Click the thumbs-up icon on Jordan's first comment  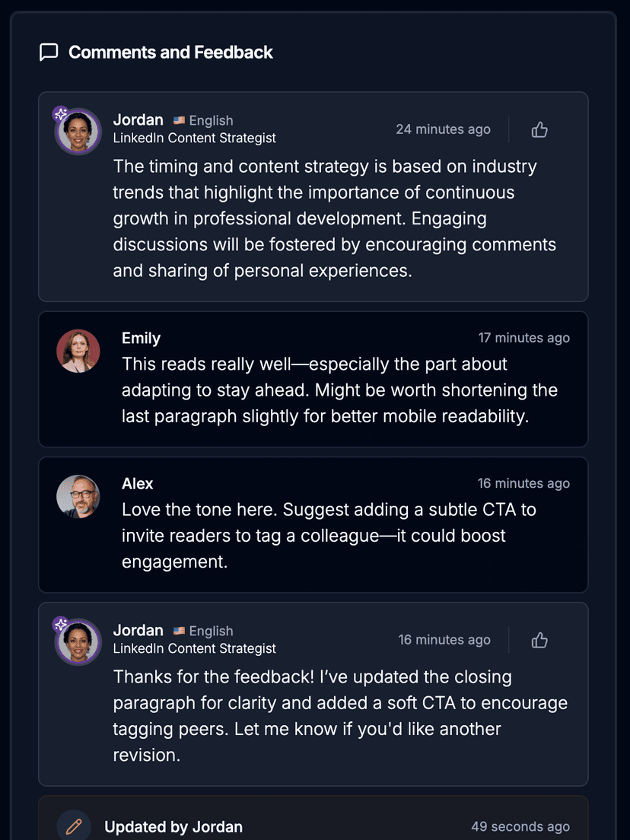point(539,129)
